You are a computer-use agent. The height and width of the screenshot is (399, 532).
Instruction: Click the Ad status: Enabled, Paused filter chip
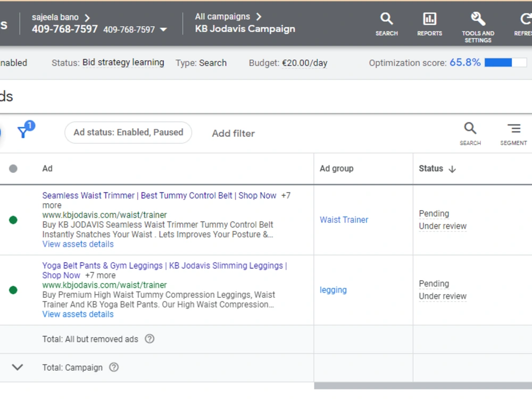pos(128,132)
